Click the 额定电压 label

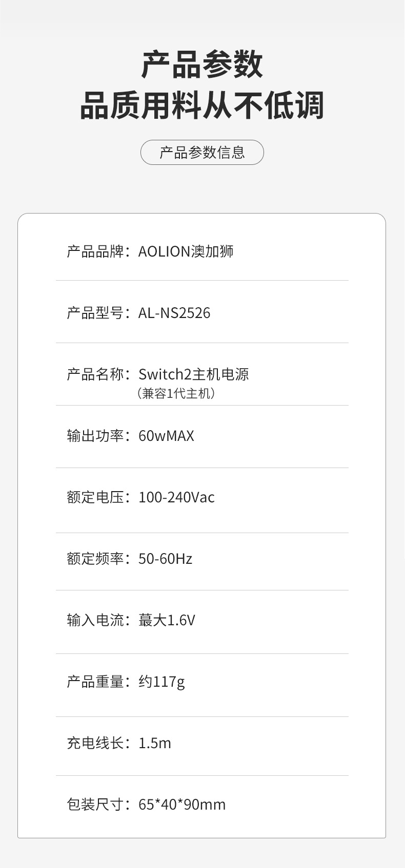tap(95, 497)
